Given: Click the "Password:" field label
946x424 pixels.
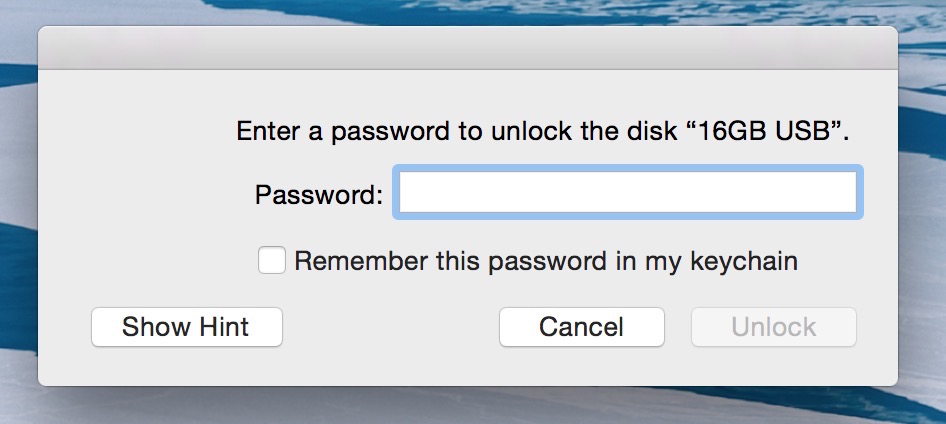Looking at the screenshot, I should click(x=319, y=195).
